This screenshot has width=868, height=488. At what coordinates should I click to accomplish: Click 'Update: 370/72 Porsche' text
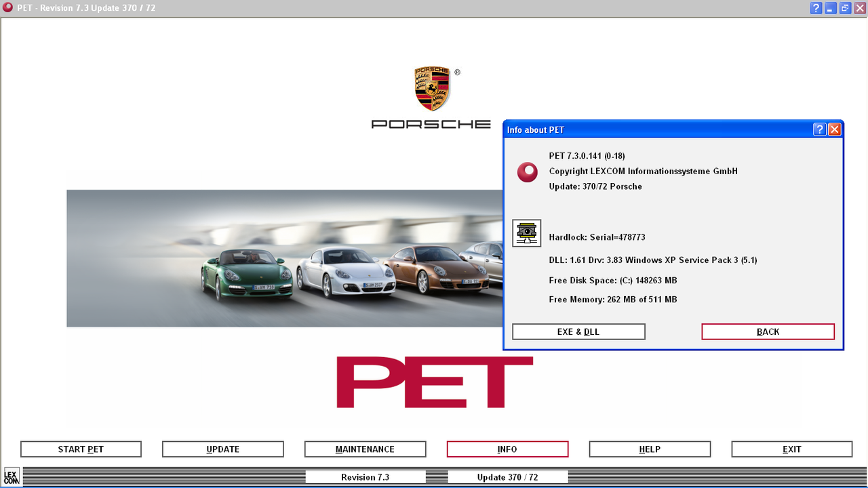[x=595, y=186]
